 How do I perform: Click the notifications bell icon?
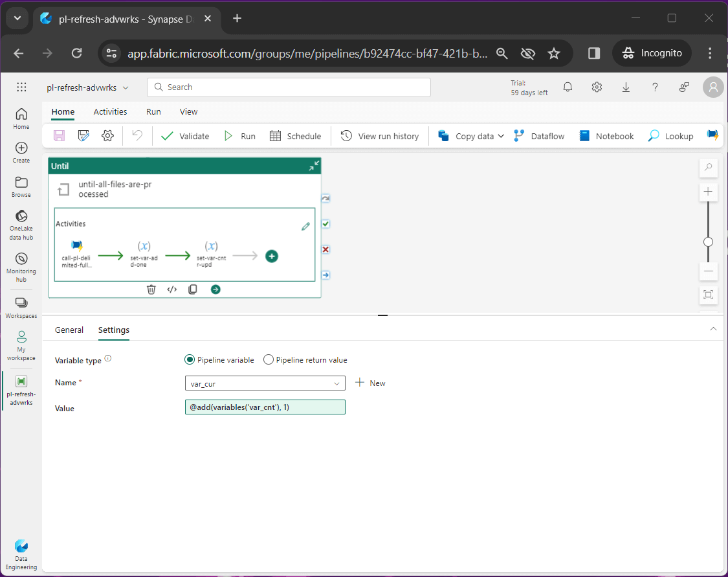click(x=568, y=87)
